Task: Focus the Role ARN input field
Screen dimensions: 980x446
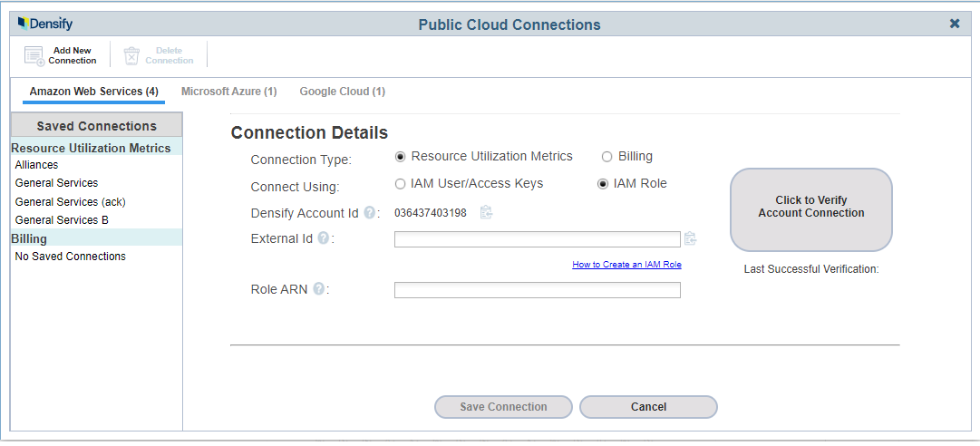Action: pyautogui.click(x=537, y=290)
